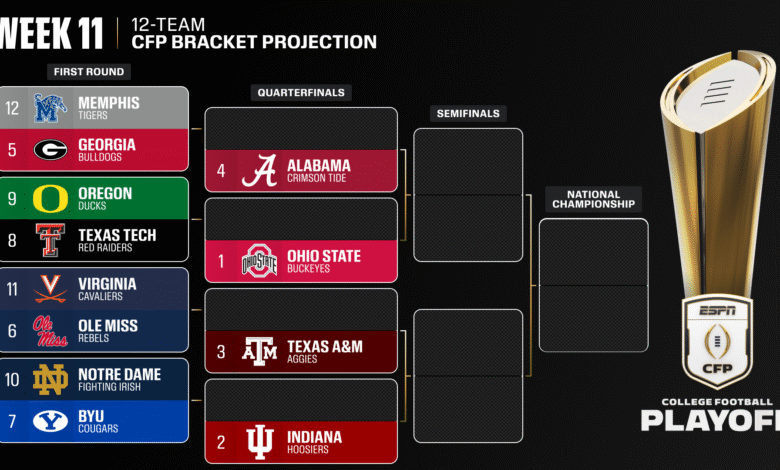Select the empty National Championship matchup box
Screen dimensions: 780x470
[x=593, y=285]
